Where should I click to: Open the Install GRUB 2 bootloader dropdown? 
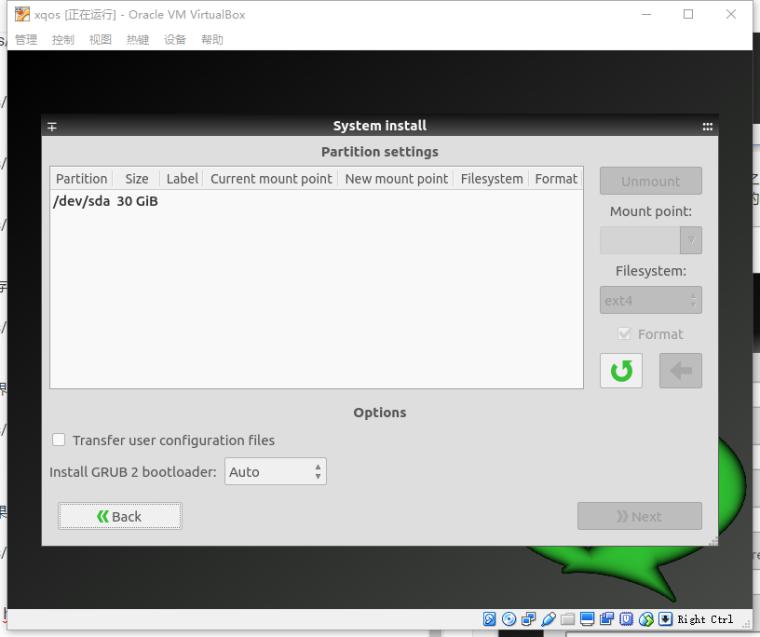tap(275, 471)
